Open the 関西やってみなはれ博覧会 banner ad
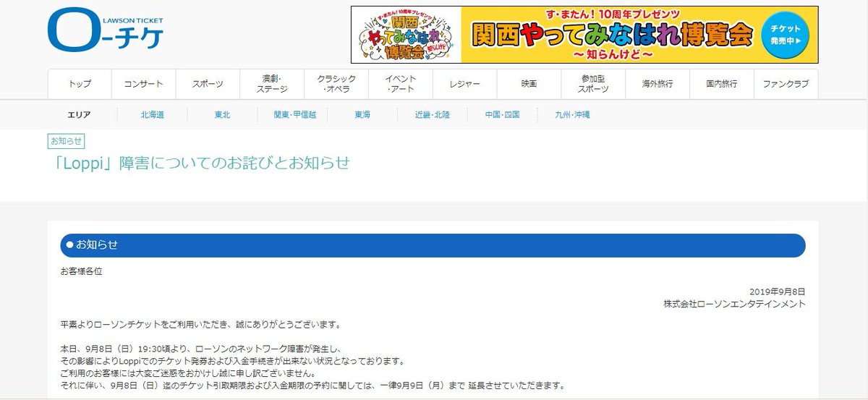This screenshot has height=400, width=868. point(584,35)
